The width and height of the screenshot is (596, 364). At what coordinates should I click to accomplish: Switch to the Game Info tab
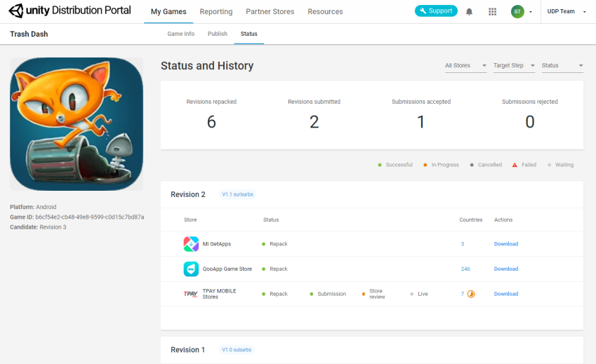point(180,34)
